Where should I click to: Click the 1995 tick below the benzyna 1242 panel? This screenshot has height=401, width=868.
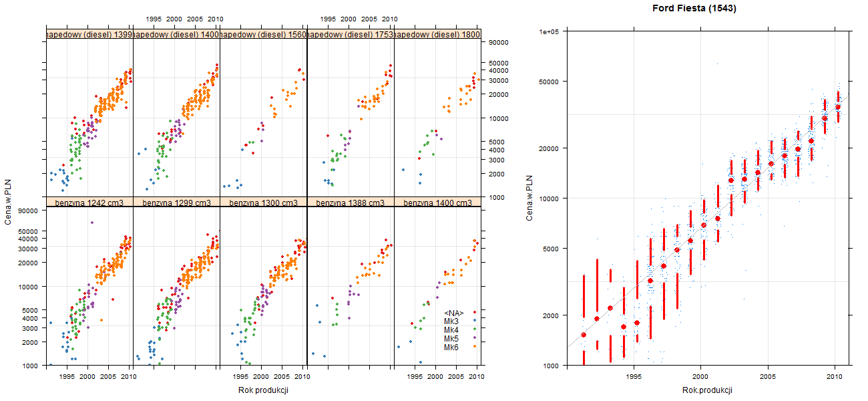67,378
